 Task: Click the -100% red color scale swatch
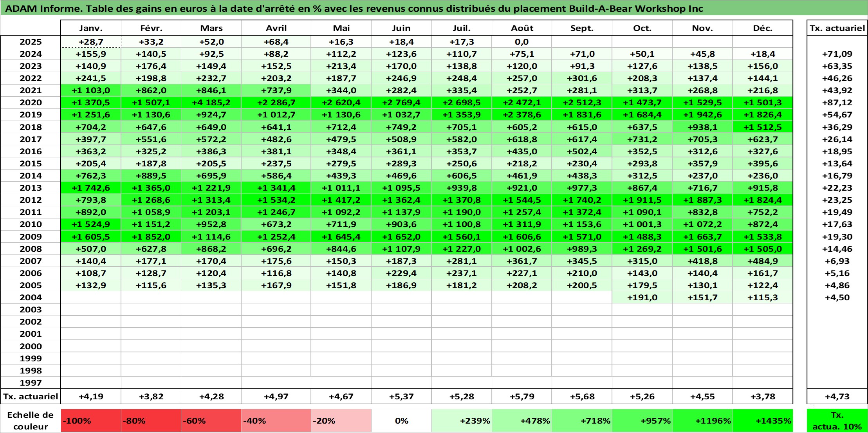pos(91,421)
